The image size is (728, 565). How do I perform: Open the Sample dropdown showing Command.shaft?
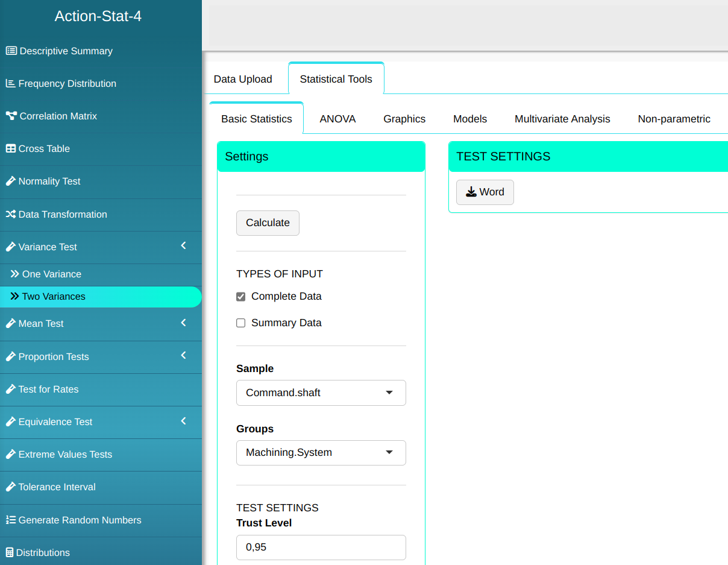[x=321, y=393]
